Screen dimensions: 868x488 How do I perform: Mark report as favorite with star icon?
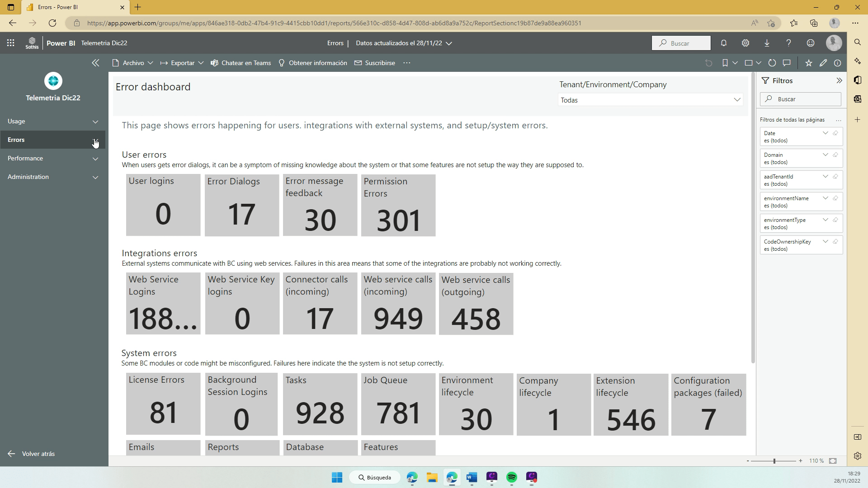(809, 63)
